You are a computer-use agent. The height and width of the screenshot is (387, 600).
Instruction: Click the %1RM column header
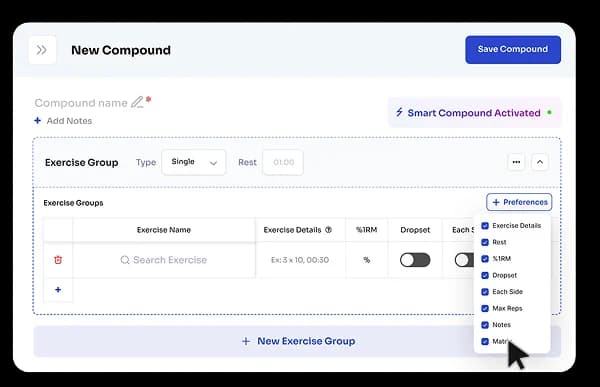point(367,230)
